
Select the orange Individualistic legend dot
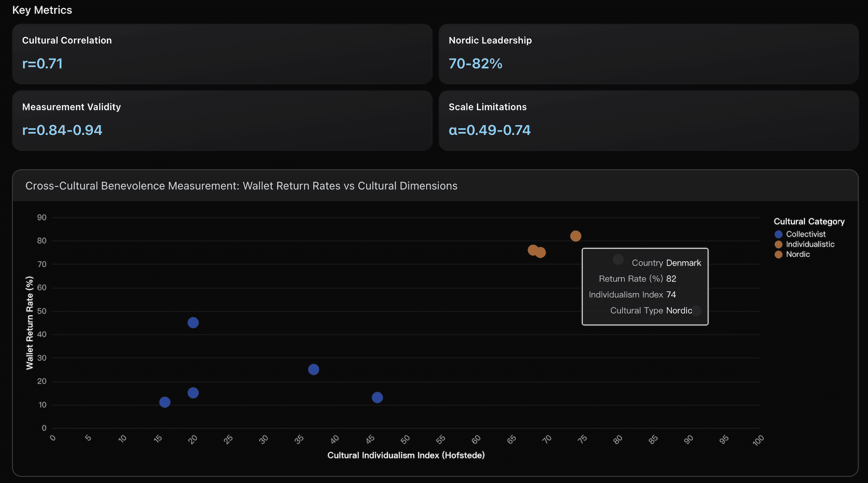pyautogui.click(x=778, y=244)
